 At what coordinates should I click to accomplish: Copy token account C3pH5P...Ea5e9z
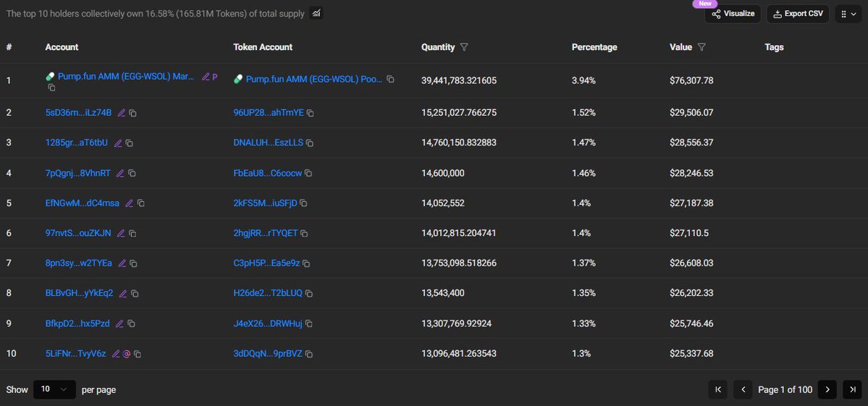coord(306,263)
